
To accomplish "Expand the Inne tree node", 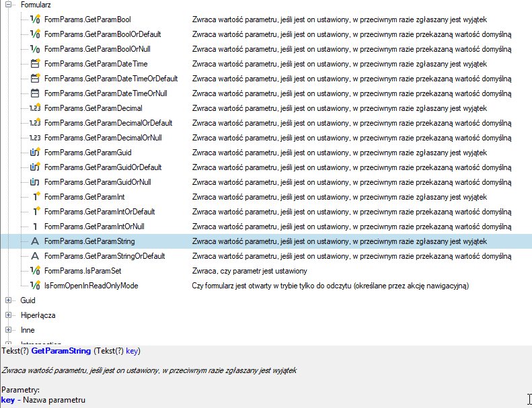I will pos(9,330).
